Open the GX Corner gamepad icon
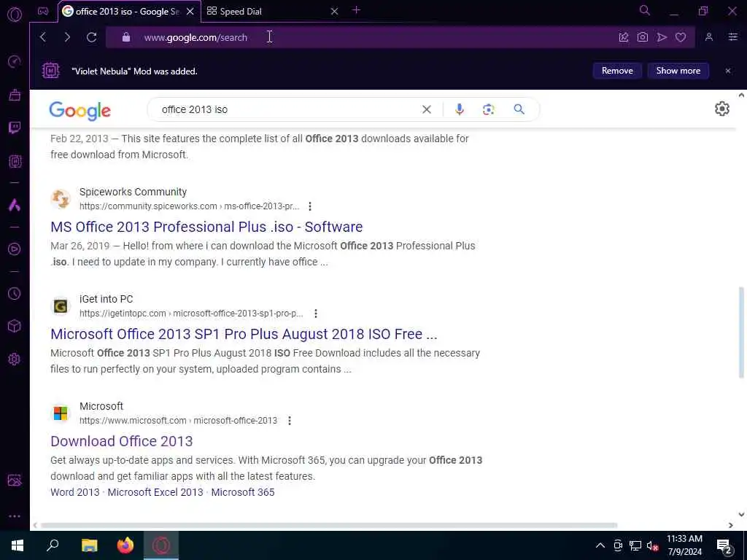Viewport: 747px width, 560px height. click(x=43, y=12)
